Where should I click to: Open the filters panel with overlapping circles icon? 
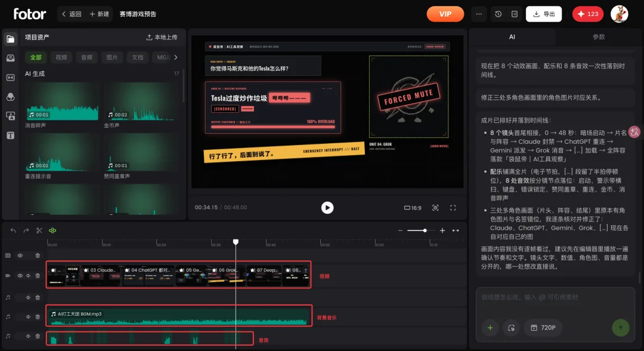(11, 97)
